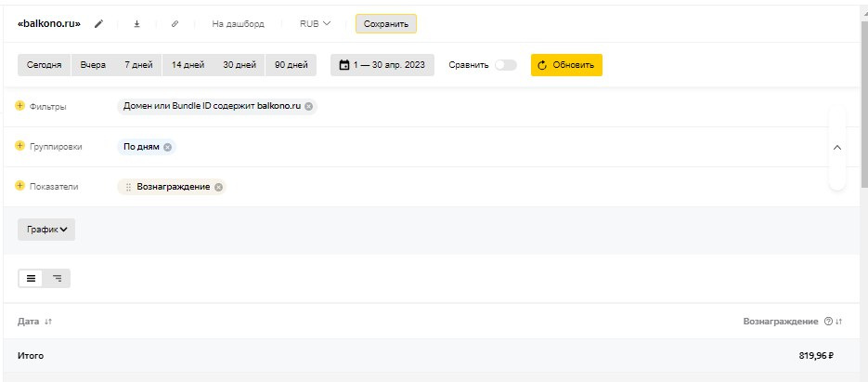Add a metric with Показатели plus icon
Screen dimensions: 868x382
[19, 186]
